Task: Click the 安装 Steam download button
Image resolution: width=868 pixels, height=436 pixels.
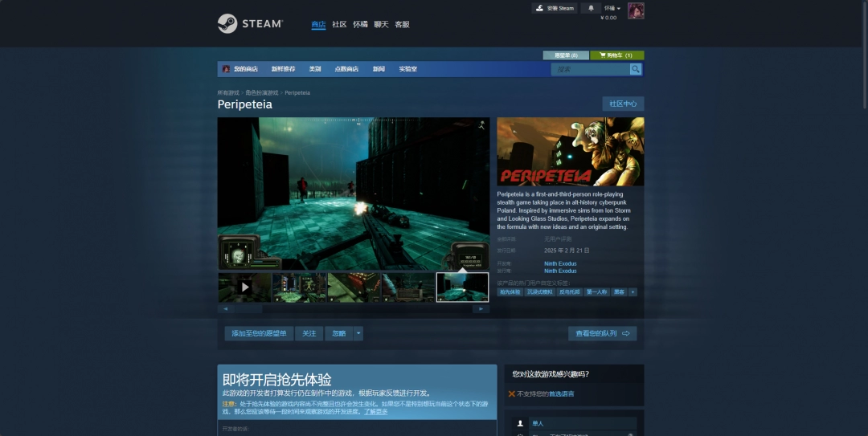Action: coord(555,8)
